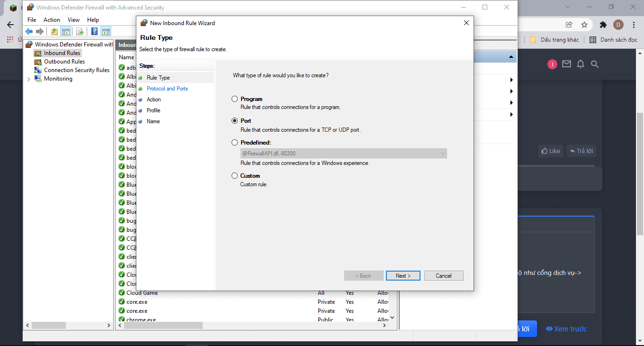The width and height of the screenshot is (644, 346).
Task: Sort rules by the Name column header
Action: pos(126,57)
